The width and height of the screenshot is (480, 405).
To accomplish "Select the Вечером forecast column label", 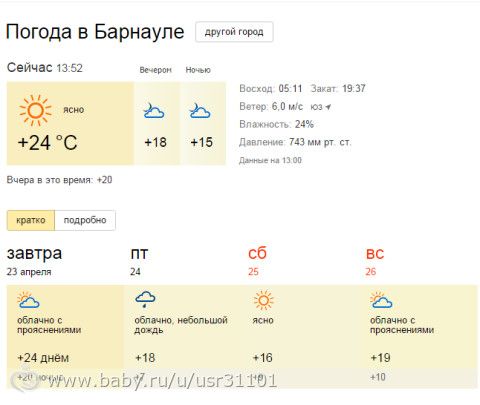I will [x=155, y=70].
